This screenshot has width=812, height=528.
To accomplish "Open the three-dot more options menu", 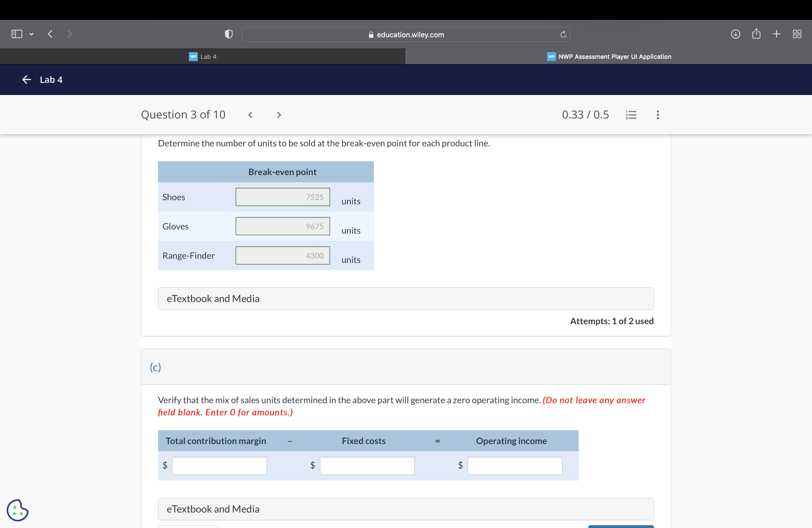I will coord(657,115).
